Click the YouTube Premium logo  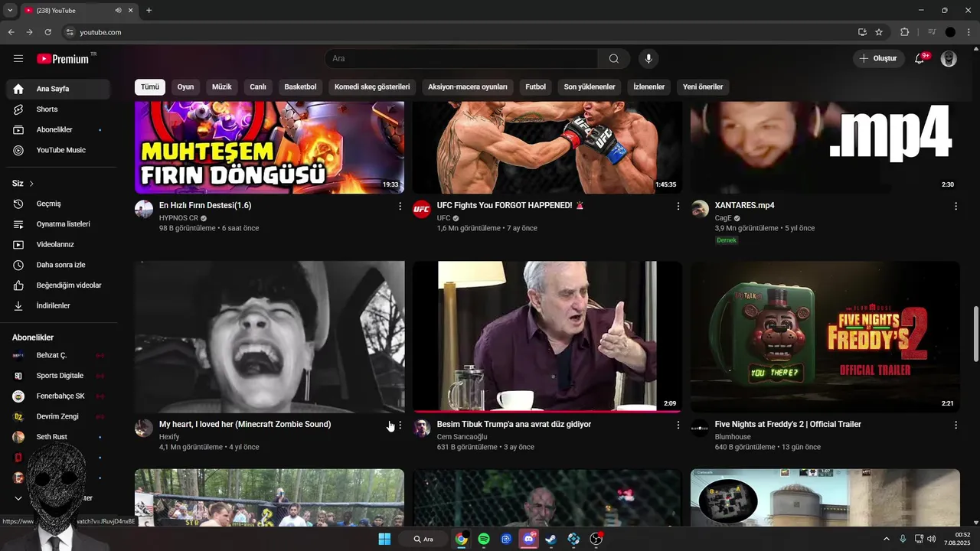(x=63, y=59)
